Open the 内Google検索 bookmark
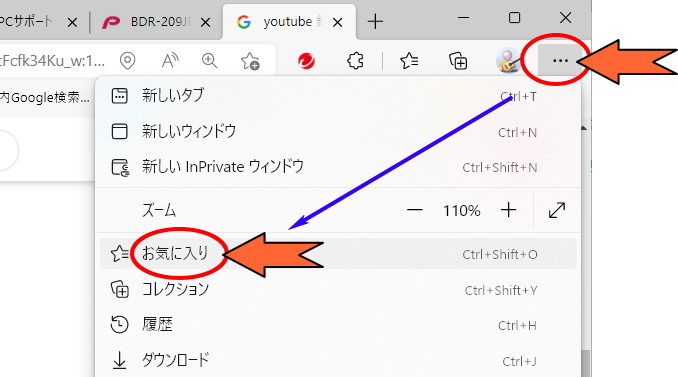This screenshot has height=377, width=678. [45, 98]
